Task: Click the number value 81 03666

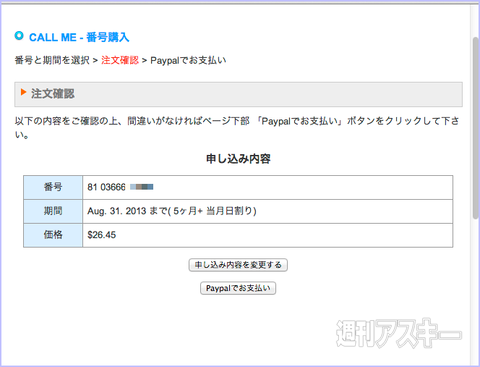Action: [x=106, y=187]
